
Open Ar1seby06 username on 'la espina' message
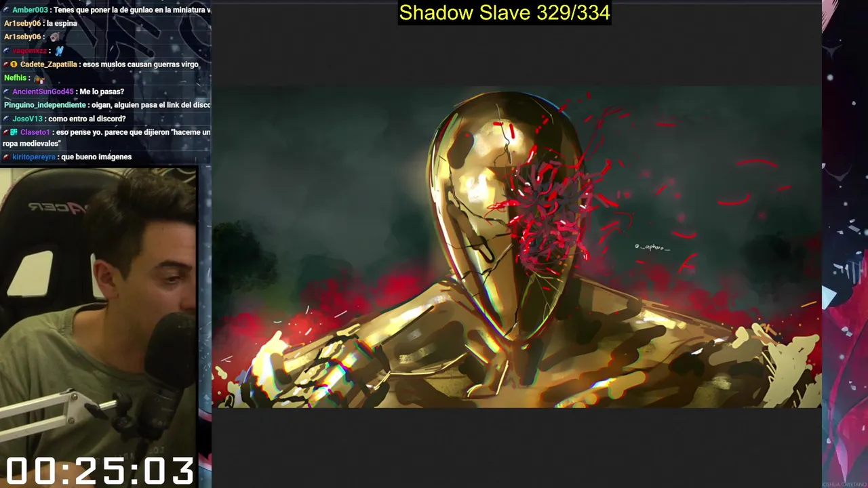(22, 24)
